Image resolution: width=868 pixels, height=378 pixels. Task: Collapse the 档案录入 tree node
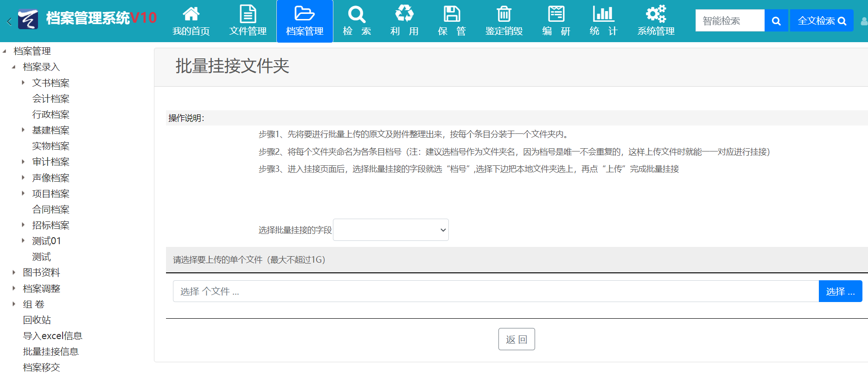pos(14,67)
